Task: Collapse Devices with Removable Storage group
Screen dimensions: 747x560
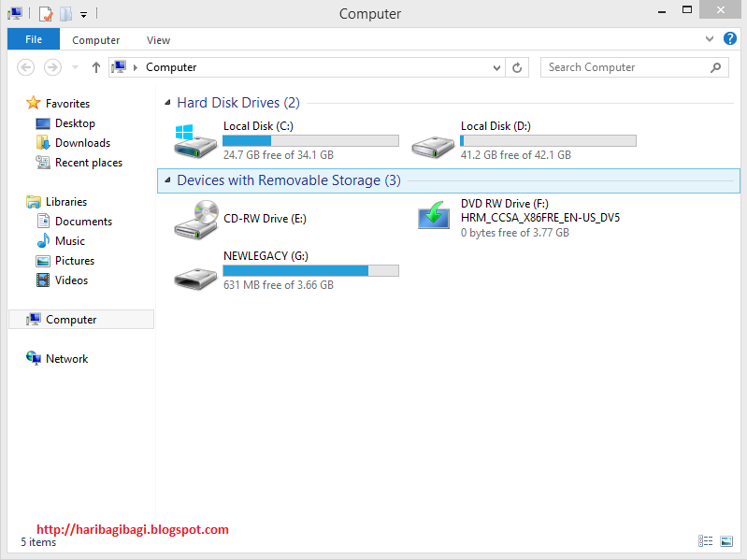Action: point(167,180)
